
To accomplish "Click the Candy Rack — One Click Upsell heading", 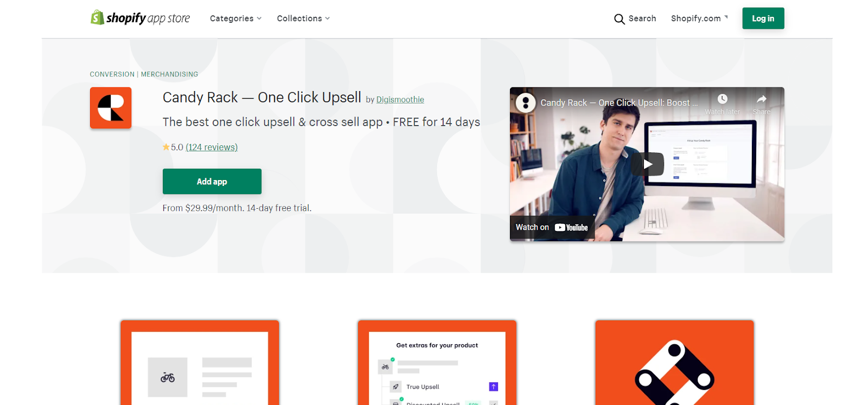I will point(262,98).
